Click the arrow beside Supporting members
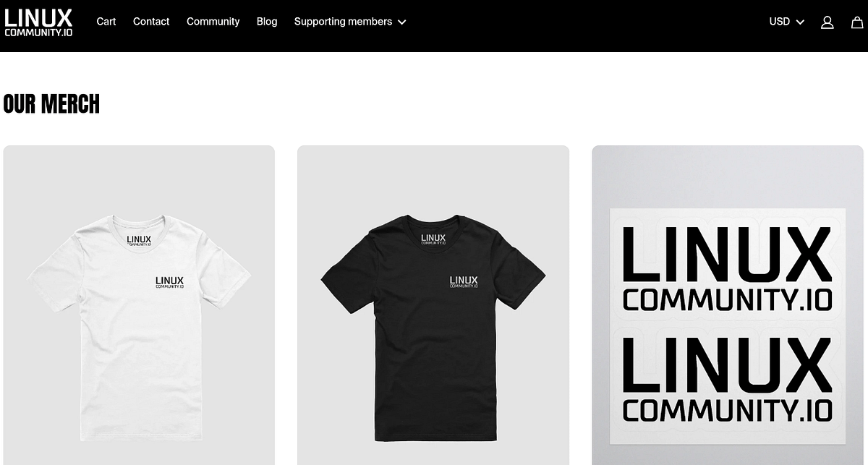Image resolution: width=868 pixels, height=465 pixels. tap(401, 22)
